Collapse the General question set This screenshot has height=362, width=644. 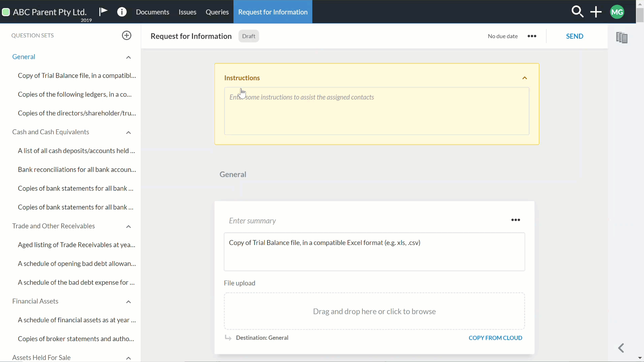(128, 57)
